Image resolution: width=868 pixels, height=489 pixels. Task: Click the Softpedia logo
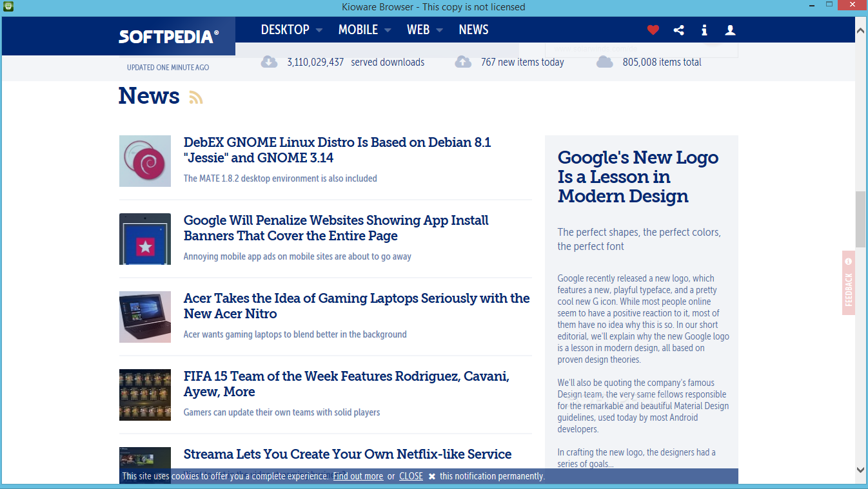click(169, 37)
